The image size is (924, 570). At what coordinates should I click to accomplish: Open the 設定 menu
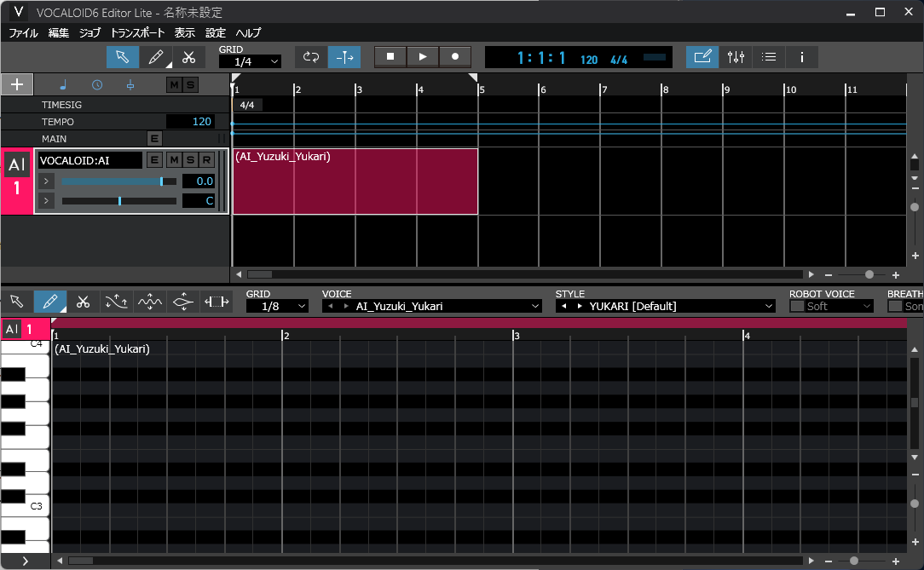coord(215,33)
